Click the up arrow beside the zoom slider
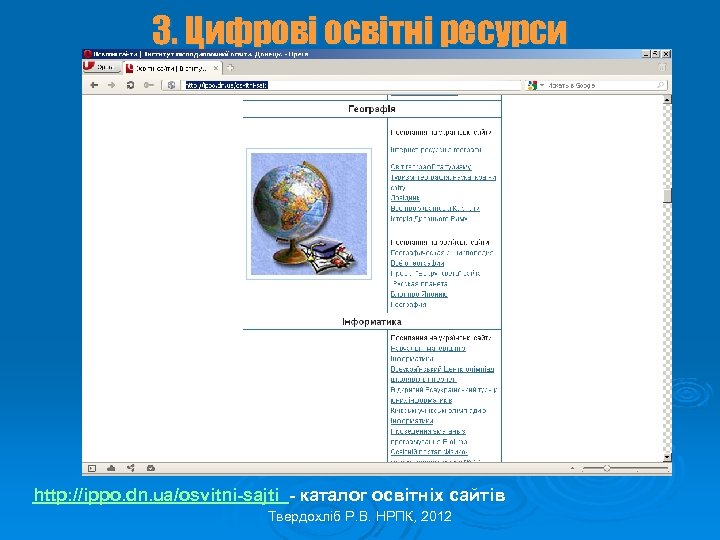 (572, 468)
